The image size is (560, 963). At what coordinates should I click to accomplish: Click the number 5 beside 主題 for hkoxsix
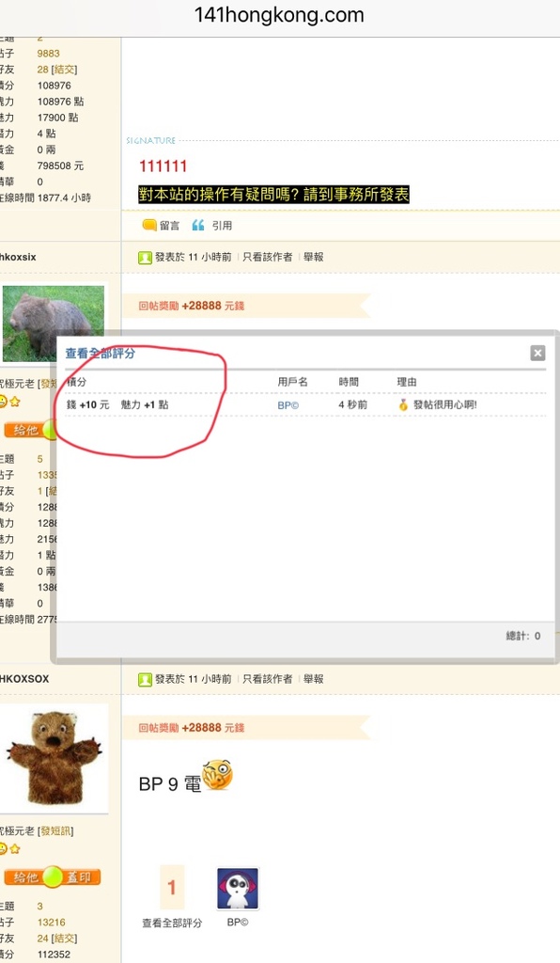coord(39,459)
